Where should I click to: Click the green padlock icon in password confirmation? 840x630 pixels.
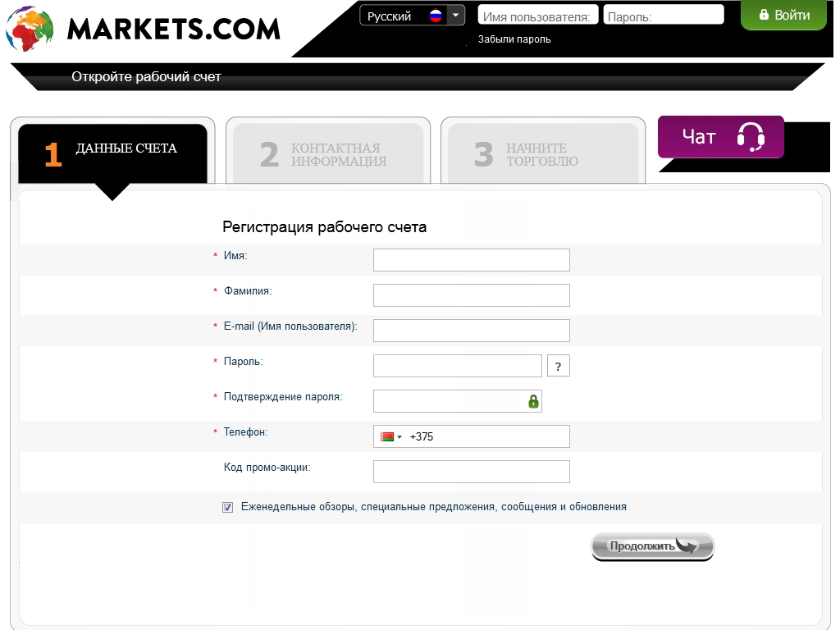(x=533, y=401)
